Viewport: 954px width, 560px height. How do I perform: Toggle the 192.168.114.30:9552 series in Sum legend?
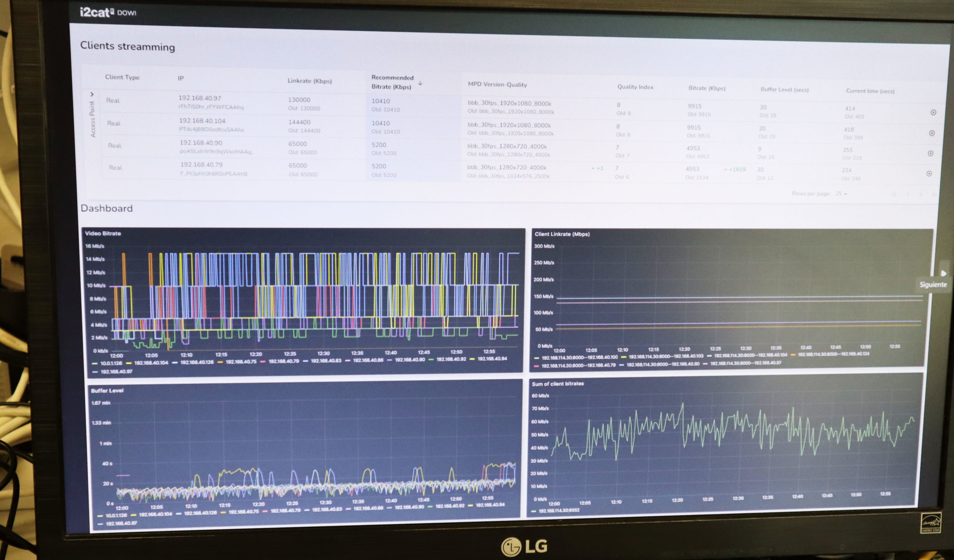coord(559,510)
